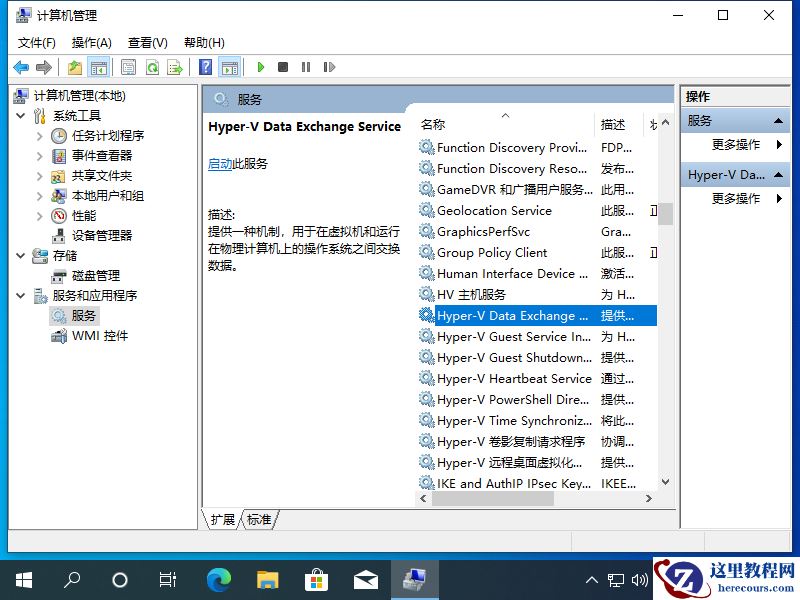800x600 pixels.
Task: Click the pause service icon
Action: click(x=307, y=67)
